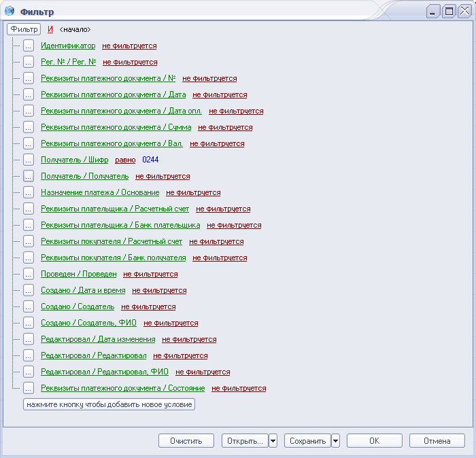Open ellipsis menu for Назначение платежа / Основание row
Screen dimensions: 476x458
point(29,192)
